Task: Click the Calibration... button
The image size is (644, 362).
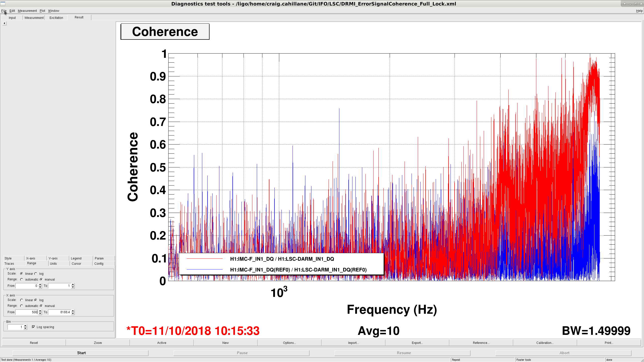Action: point(545,343)
